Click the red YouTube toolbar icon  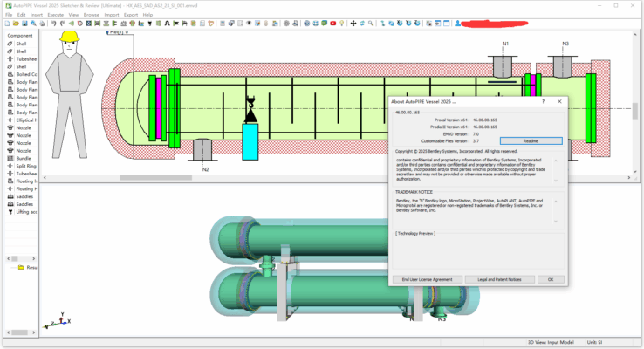point(333,24)
